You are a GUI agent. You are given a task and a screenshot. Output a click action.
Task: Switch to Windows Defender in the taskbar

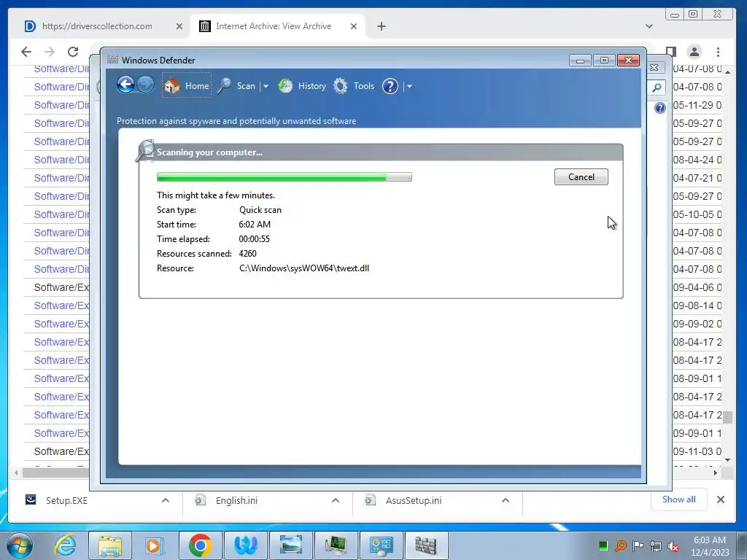[426, 545]
